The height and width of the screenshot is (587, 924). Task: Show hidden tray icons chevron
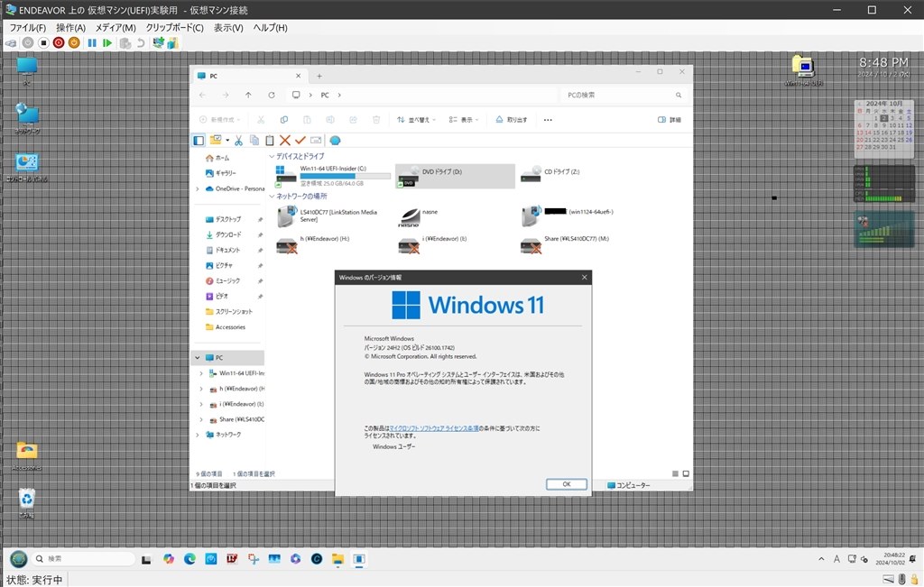[x=821, y=559]
